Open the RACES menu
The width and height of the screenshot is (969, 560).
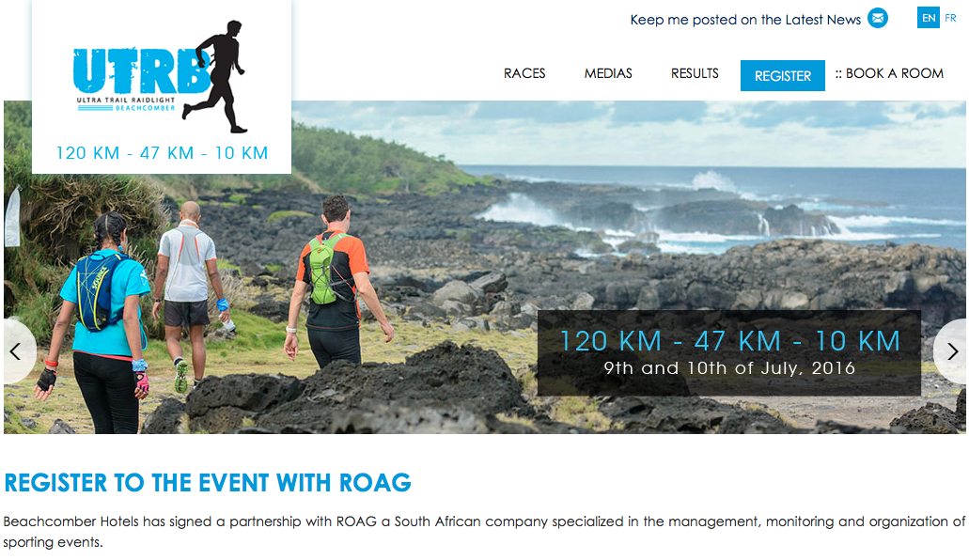524,73
